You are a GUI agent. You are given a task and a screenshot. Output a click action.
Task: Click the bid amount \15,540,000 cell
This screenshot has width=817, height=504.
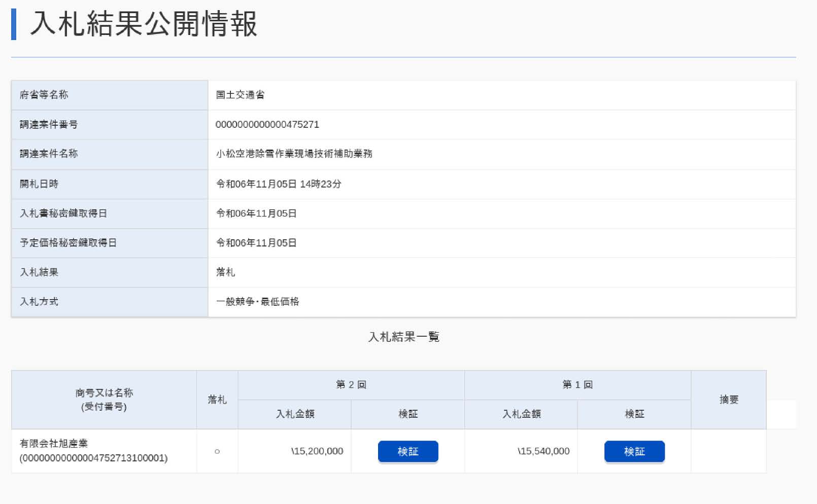coord(543,451)
